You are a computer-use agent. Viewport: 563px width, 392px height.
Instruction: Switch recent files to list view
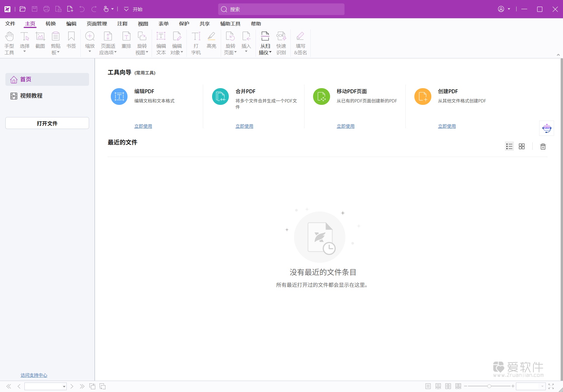pyautogui.click(x=509, y=146)
